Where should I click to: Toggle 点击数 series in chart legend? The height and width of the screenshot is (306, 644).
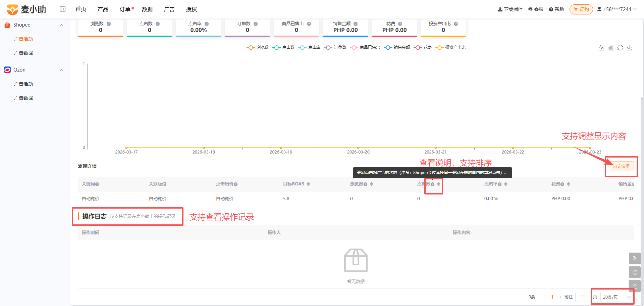coord(283,47)
